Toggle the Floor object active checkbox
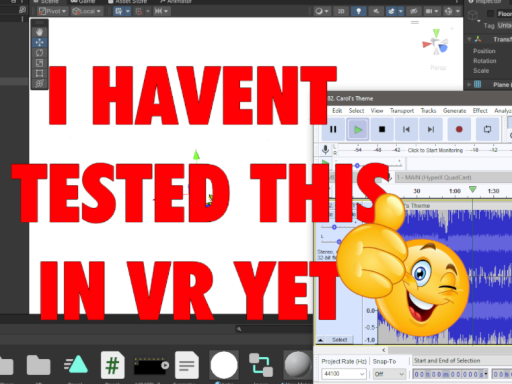Image resolution: width=512 pixels, height=384 pixels. point(490,14)
